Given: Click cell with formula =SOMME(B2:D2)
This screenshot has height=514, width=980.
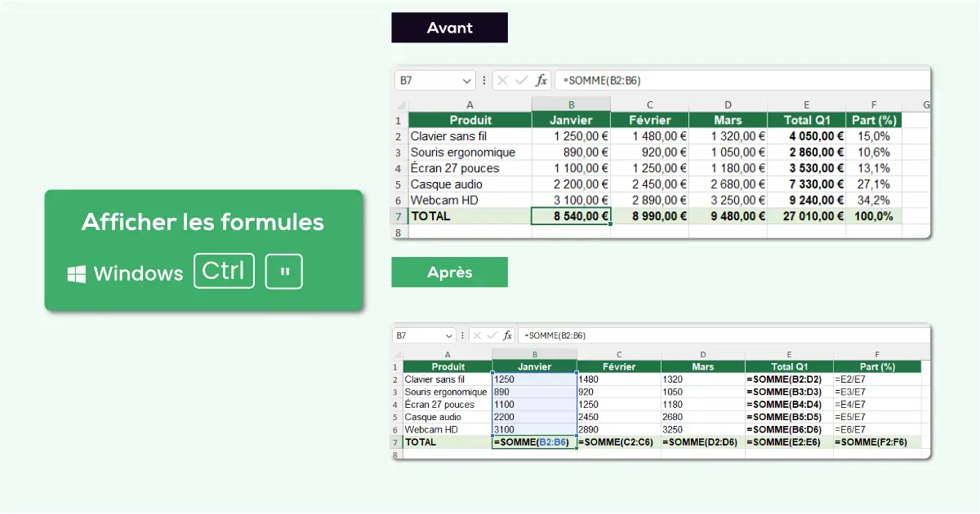Looking at the screenshot, I should tap(789, 379).
